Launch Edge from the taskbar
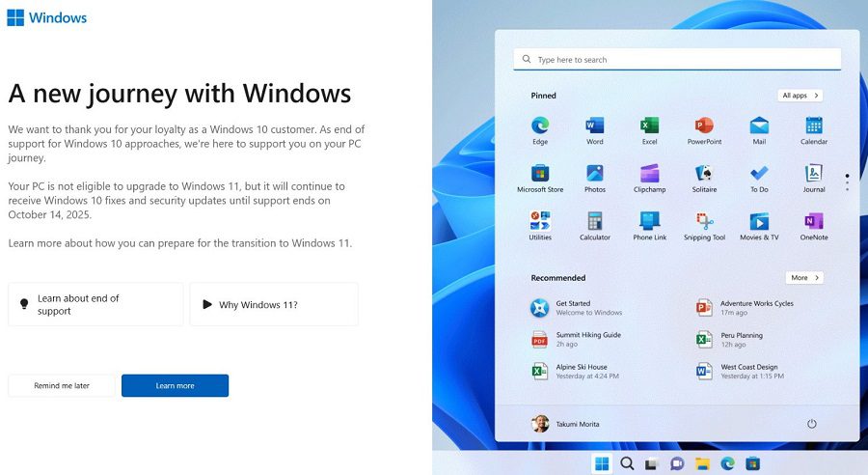Image resolution: width=868 pixels, height=475 pixels. 727,463
